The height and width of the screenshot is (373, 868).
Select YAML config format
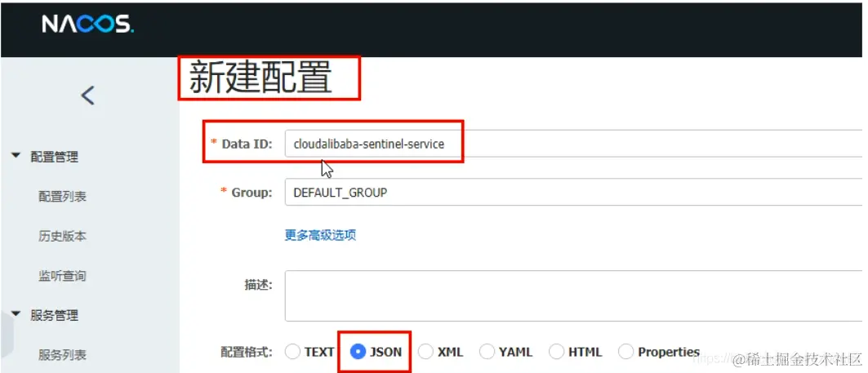[487, 352]
